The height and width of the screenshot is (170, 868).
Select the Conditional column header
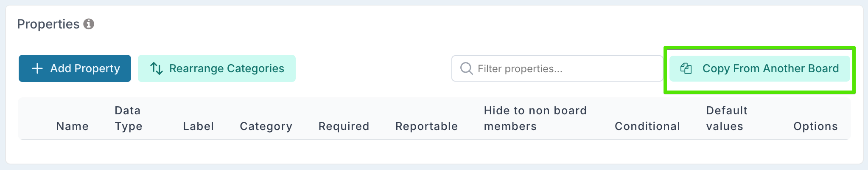647,126
